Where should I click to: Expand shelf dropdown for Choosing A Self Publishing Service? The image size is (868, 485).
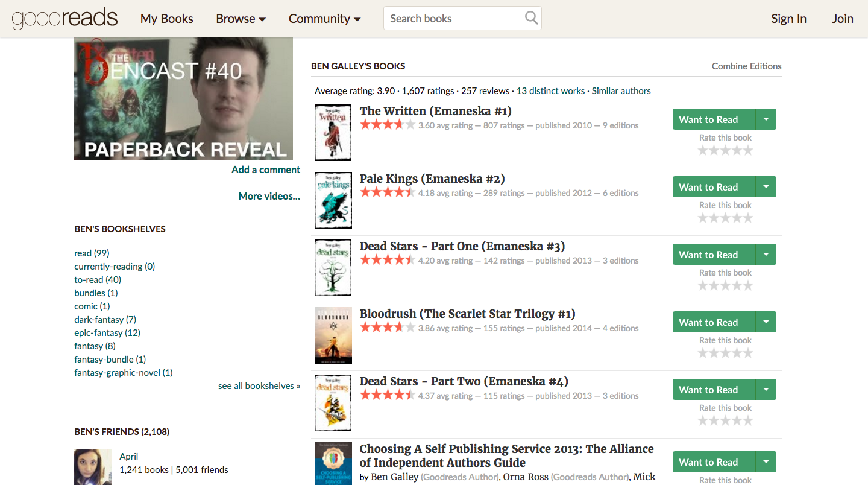[766, 462]
